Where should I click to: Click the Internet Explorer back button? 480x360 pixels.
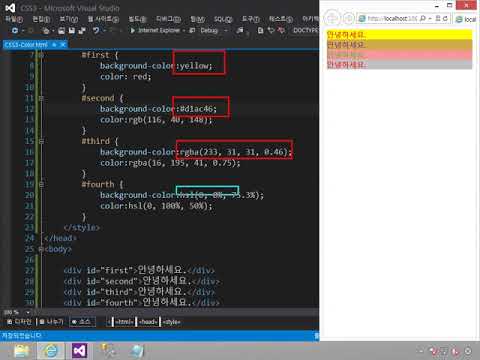coord(332,18)
